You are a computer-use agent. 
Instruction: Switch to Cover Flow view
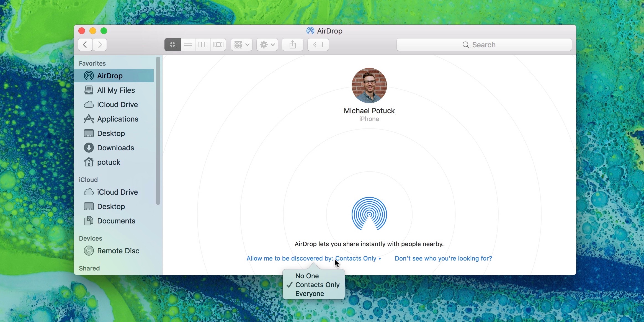pyautogui.click(x=218, y=45)
